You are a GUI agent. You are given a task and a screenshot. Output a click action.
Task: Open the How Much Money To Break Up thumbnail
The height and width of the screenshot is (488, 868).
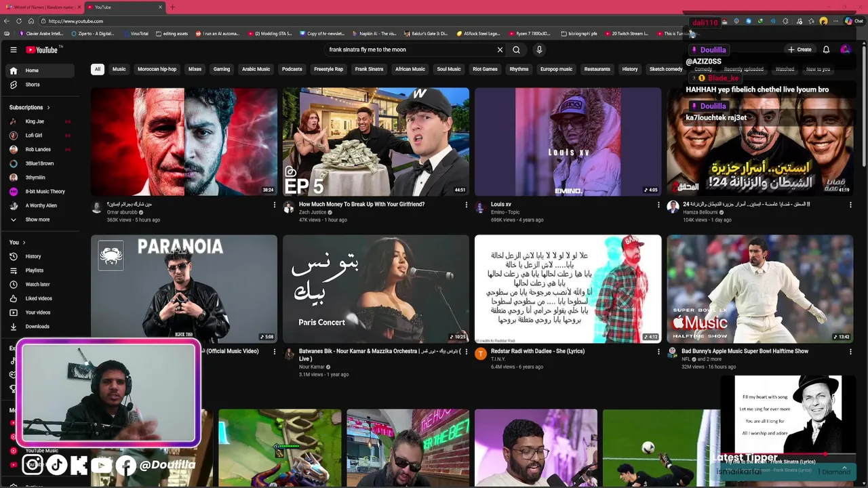(376, 142)
